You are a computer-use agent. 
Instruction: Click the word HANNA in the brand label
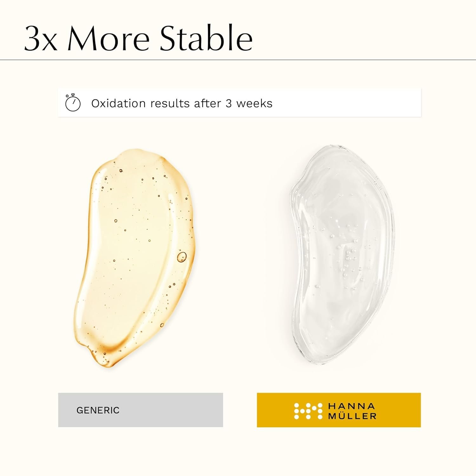pos(351,406)
